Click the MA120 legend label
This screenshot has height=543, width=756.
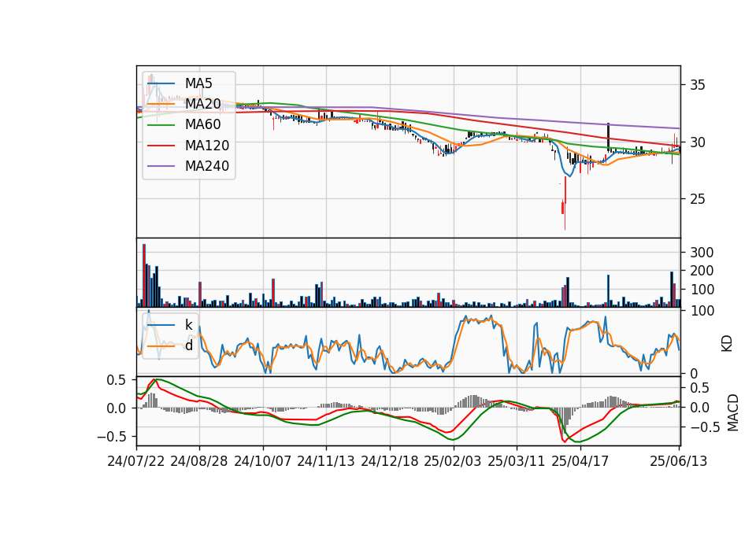coord(207,146)
